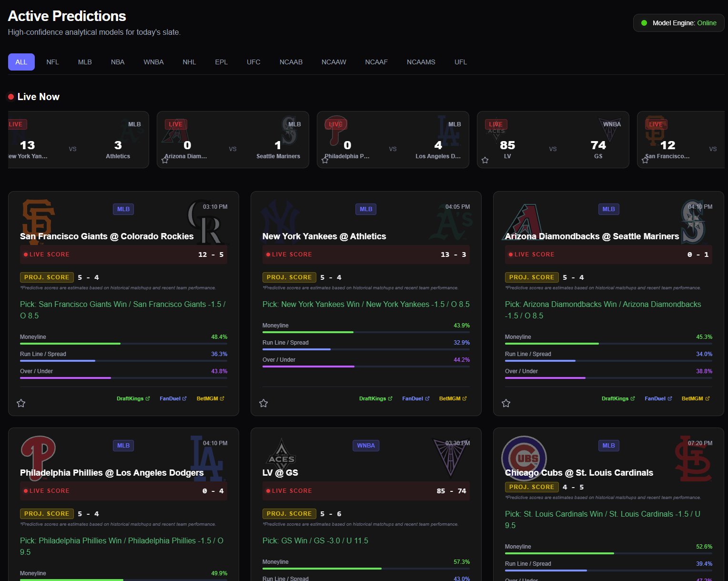Filter by NCAAB

coord(291,62)
